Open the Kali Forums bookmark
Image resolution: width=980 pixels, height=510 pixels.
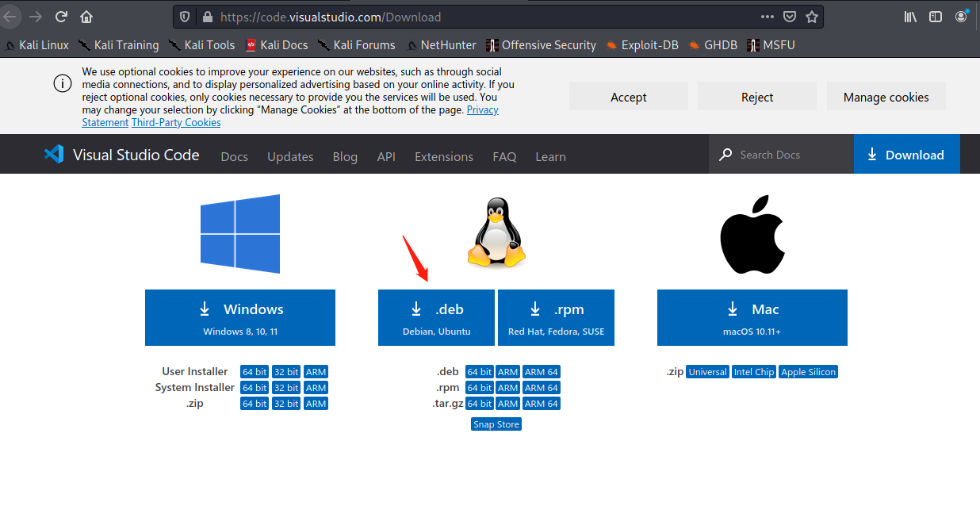point(357,45)
